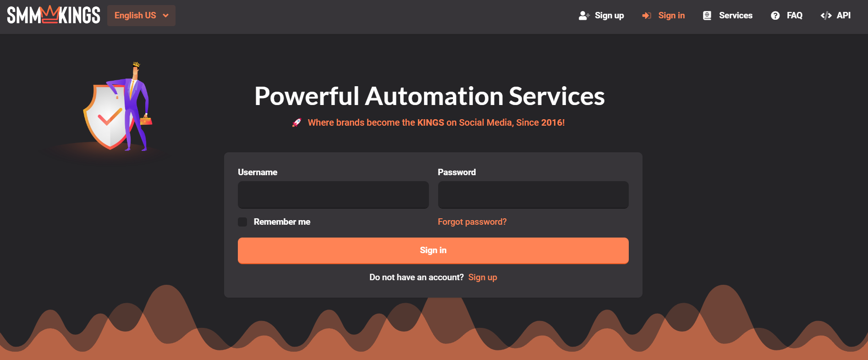Click the orange Sign in button
Image resolution: width=868 pixels, height=360 pixels.
point(433,250)
